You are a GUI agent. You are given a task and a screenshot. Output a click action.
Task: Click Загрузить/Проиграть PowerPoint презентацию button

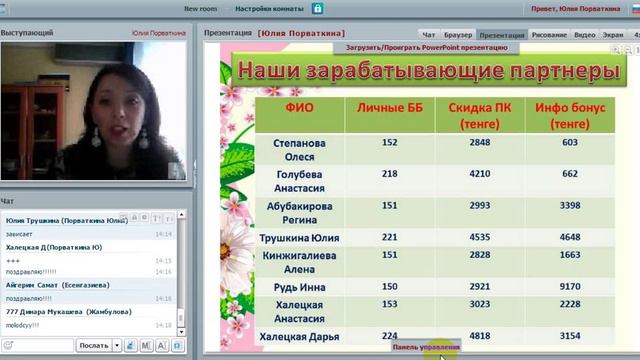coord(427,48)
